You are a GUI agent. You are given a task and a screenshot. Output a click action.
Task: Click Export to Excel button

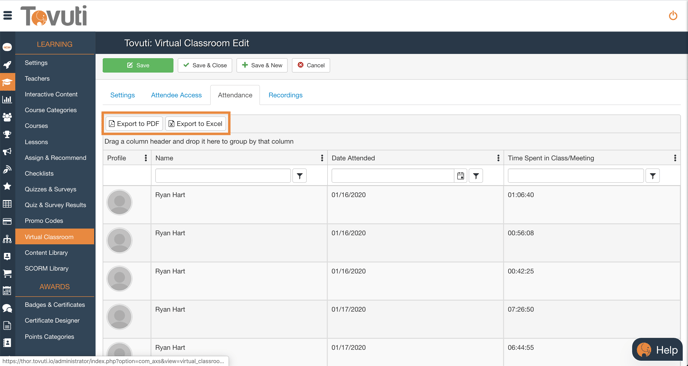click(196, 124)
